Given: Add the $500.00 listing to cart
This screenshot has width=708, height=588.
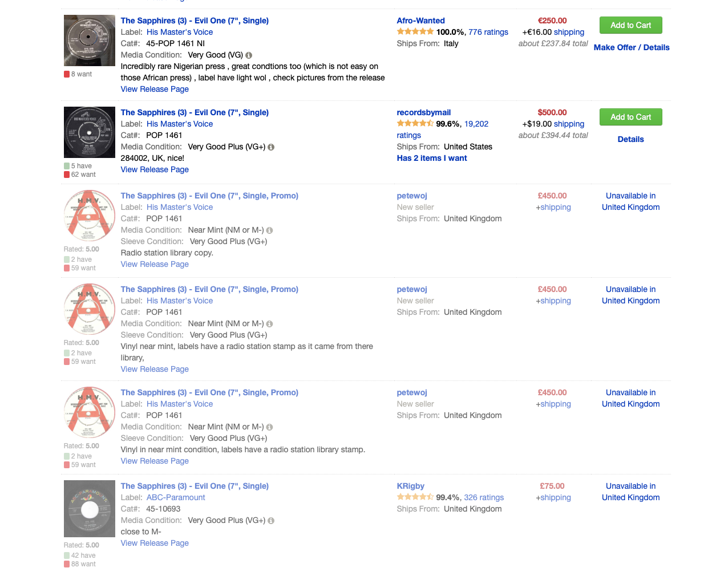Looking at the screenshot, I should click(631, 117).
